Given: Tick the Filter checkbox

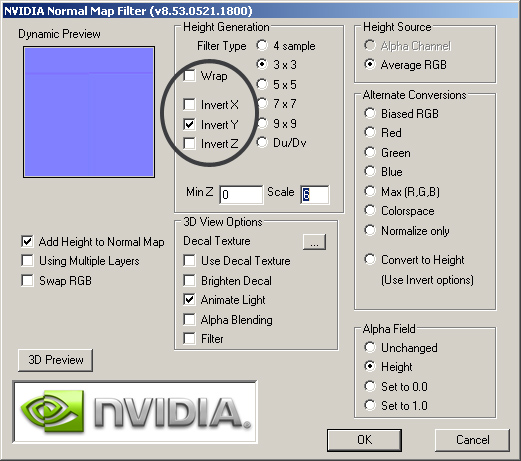Looking at the screenshot, I should [189, 339].
